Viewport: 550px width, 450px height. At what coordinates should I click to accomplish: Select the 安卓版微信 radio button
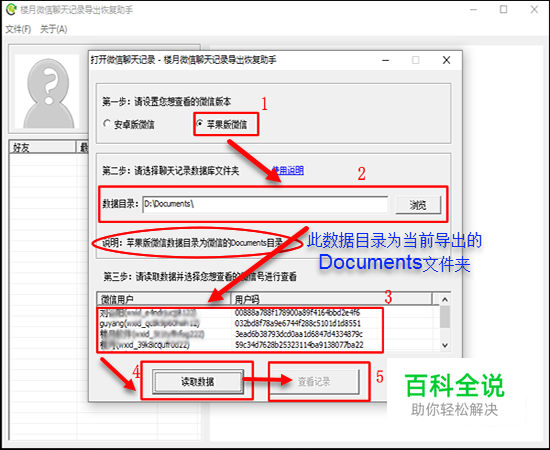[x=129, y=124]
